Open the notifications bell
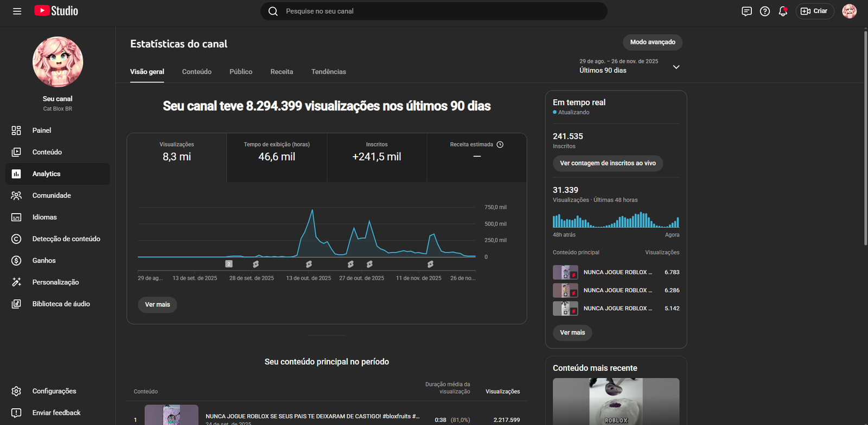Screen dimensions: 868x425 coord(783,11)
